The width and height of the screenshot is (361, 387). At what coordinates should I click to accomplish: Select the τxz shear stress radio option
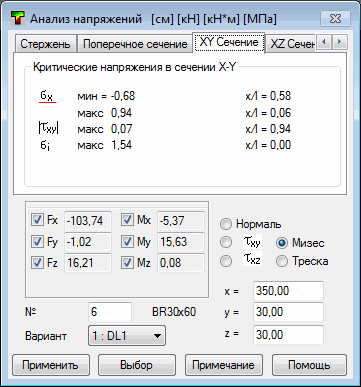tap(226, 261)
